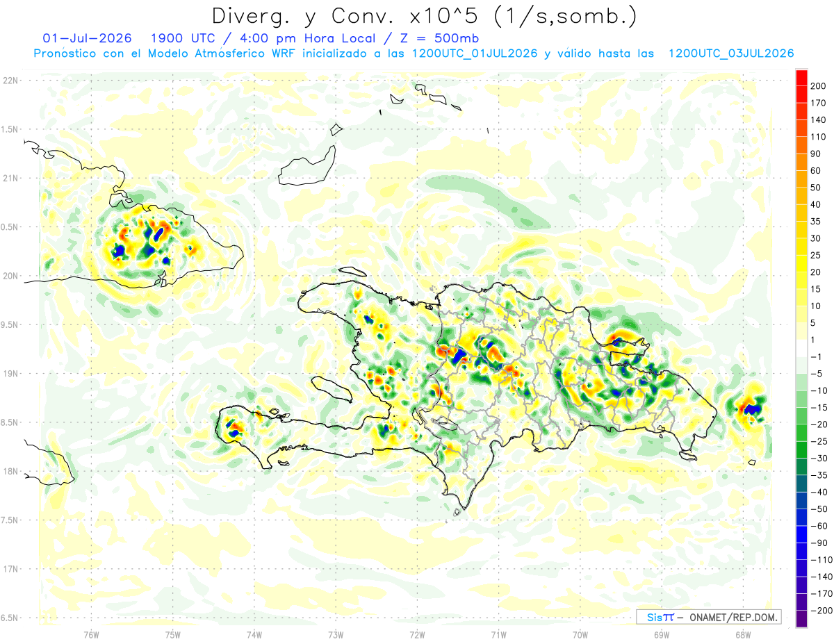
Task: Click the 20N latitude axis label
Action: tap(10, 276)
